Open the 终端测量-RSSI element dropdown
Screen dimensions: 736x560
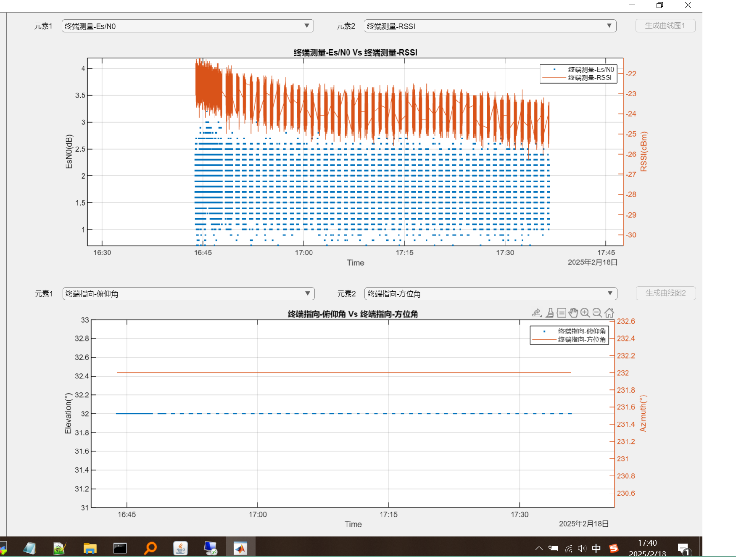[490, 26]
